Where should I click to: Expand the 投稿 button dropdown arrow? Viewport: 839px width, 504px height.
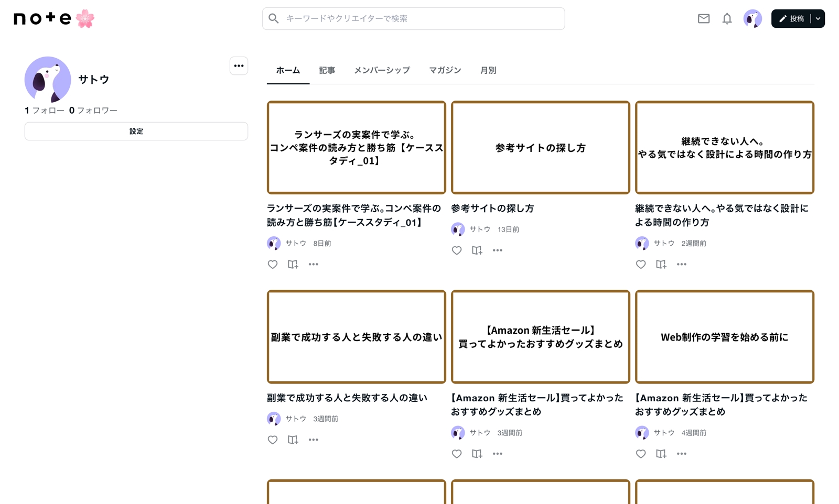coord(818,19)
